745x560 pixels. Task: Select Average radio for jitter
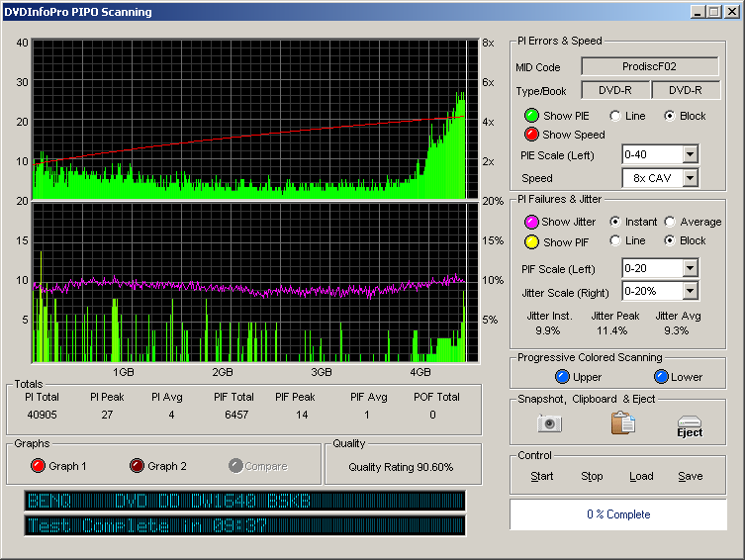tap(670, 222)
